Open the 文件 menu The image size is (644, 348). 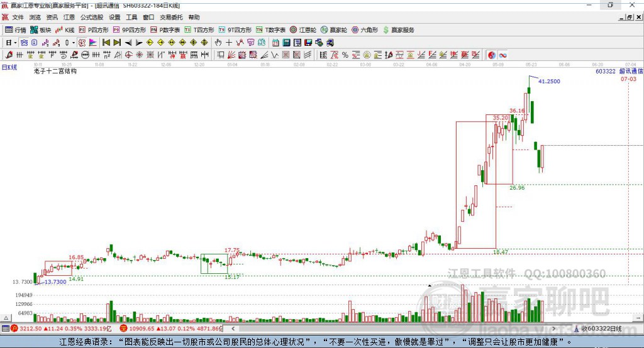pos(18,17)
